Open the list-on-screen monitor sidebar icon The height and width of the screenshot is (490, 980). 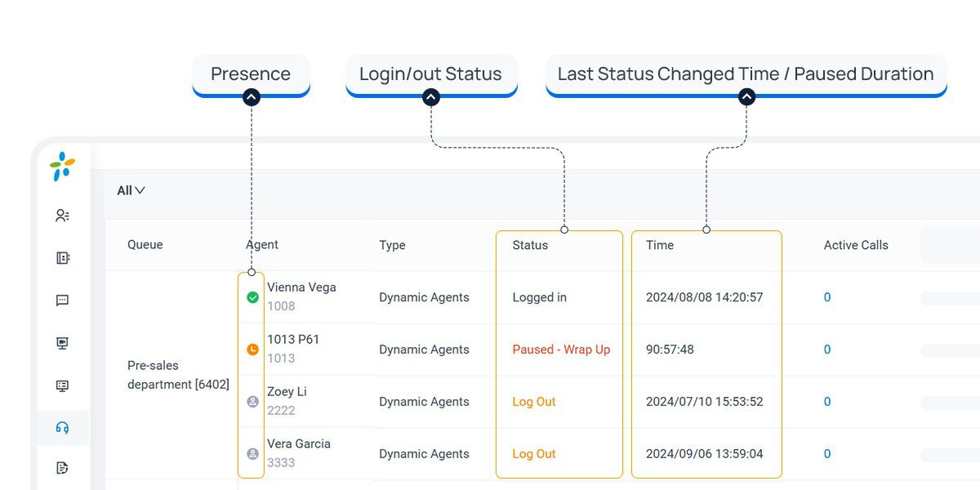click(x=62, y=385)
